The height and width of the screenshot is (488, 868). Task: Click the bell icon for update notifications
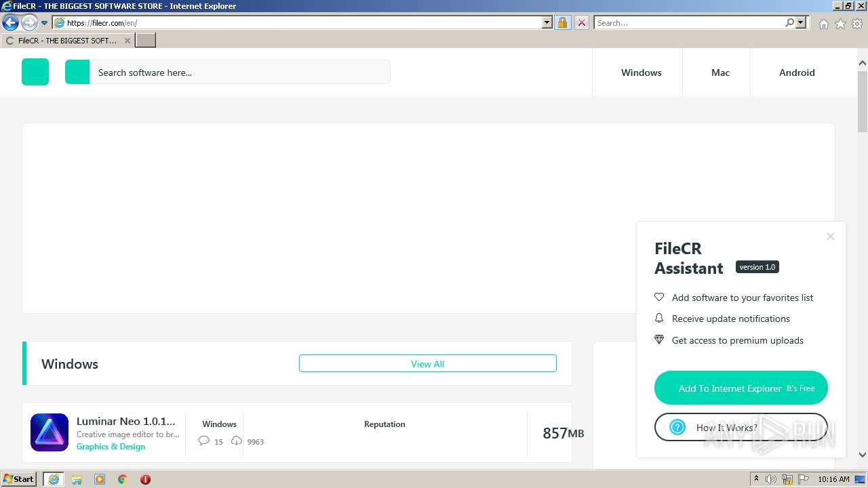(x=659, y=318)
